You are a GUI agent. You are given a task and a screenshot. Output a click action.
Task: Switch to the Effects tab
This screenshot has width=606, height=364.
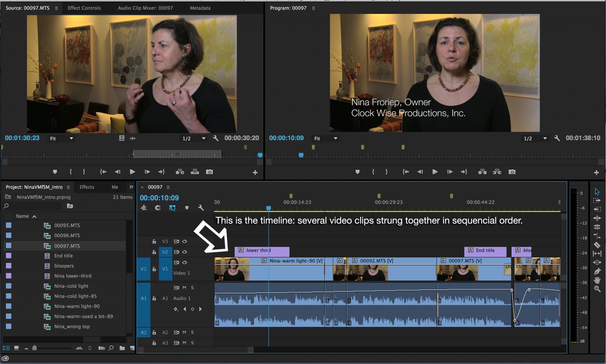click(87, 187)
